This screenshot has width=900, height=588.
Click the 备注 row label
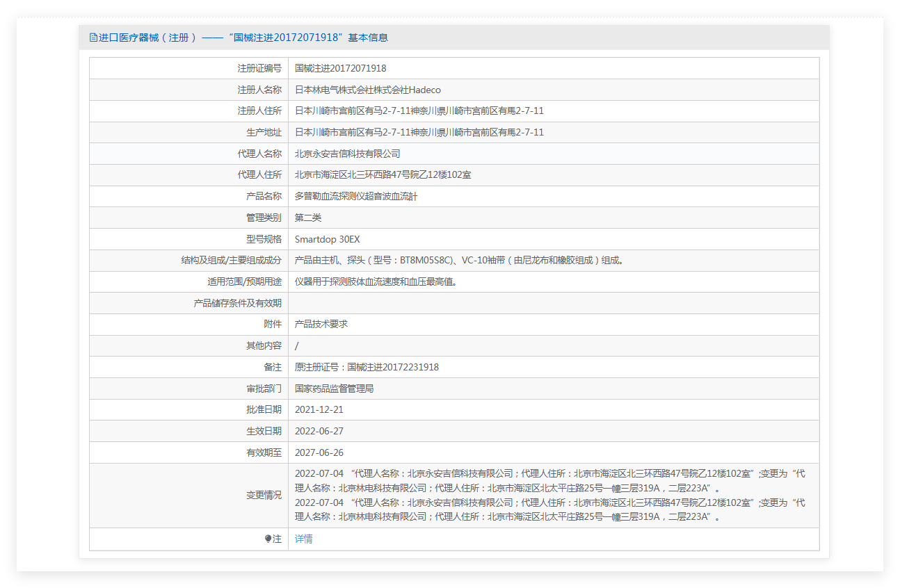coord(273,367)
